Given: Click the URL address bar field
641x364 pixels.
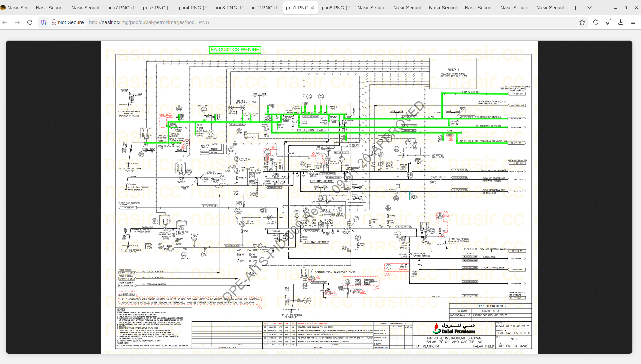Looking at the screenshot, I should click(313, 22).
